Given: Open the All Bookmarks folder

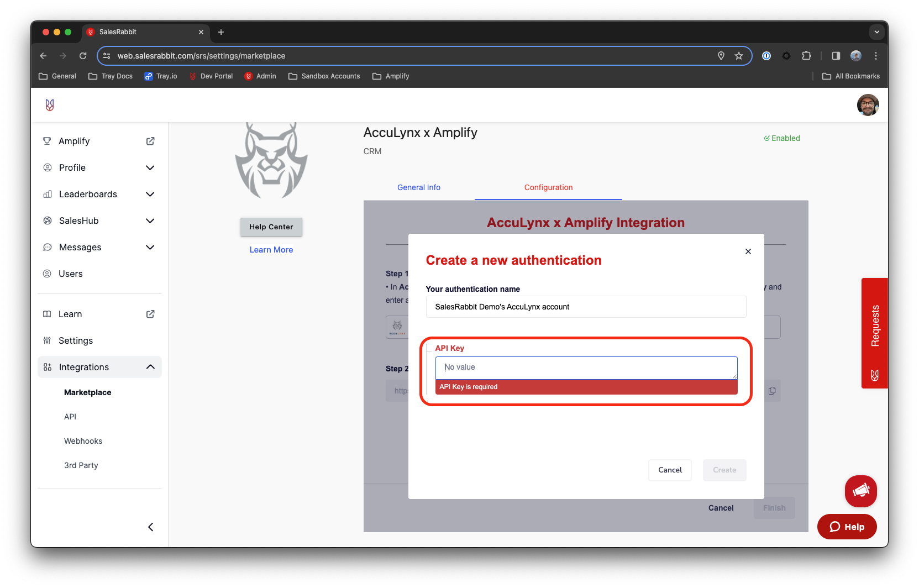Looking at the screenshot, I should [x=851, y=76].
